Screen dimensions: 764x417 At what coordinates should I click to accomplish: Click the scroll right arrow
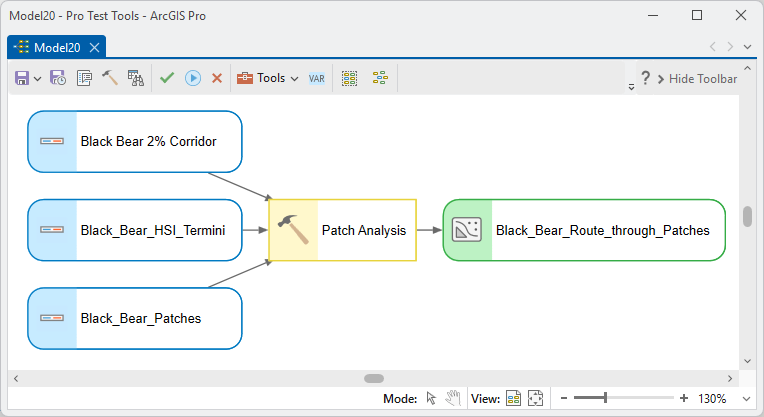[730, 379]
